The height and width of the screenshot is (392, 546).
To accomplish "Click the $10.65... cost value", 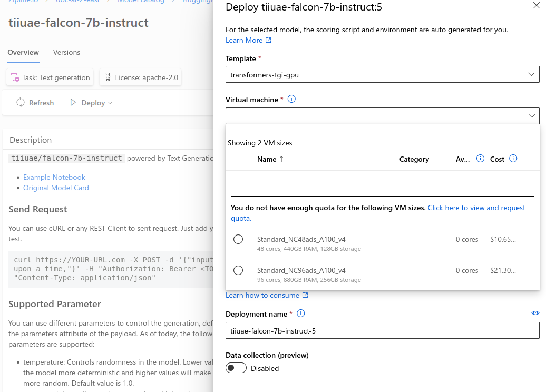I will (503, 239).
